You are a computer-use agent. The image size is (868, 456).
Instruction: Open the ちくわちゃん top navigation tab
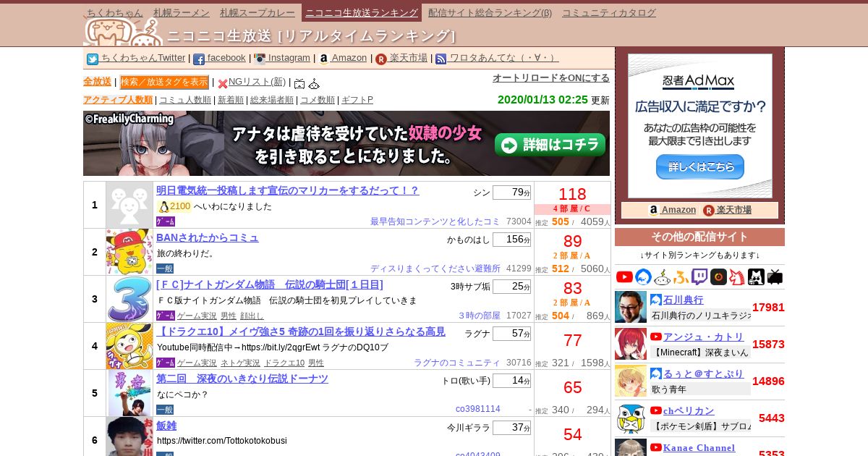pos(114,12)
